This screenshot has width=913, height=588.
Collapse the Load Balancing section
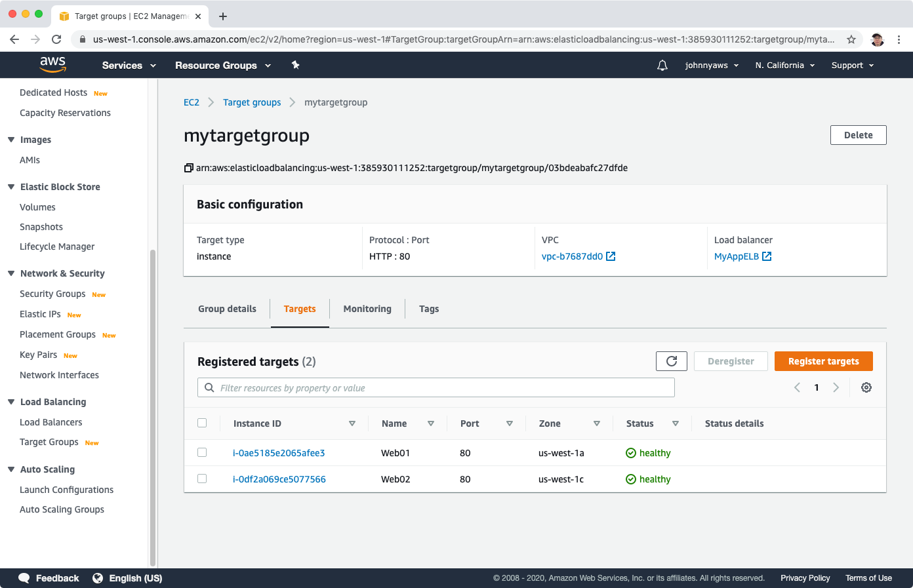click(x=11, y=402)
